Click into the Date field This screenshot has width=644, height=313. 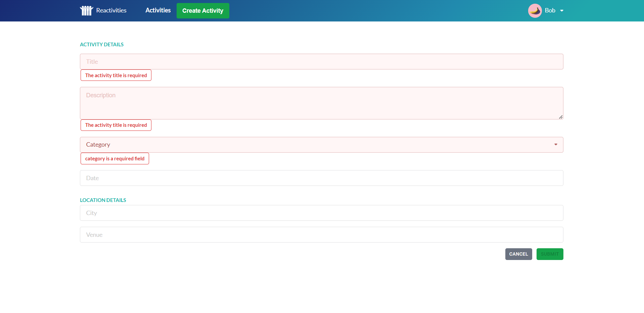[321, 178]
